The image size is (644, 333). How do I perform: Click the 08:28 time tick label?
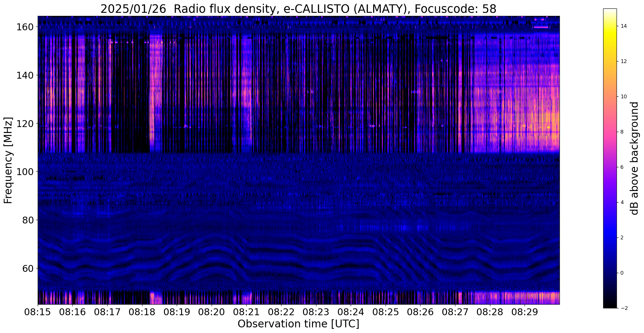tap(490, 312)
